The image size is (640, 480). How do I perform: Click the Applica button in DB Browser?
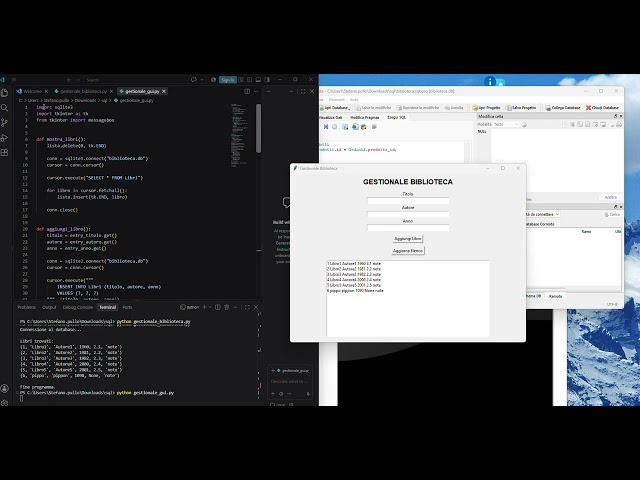pos(611,198)
